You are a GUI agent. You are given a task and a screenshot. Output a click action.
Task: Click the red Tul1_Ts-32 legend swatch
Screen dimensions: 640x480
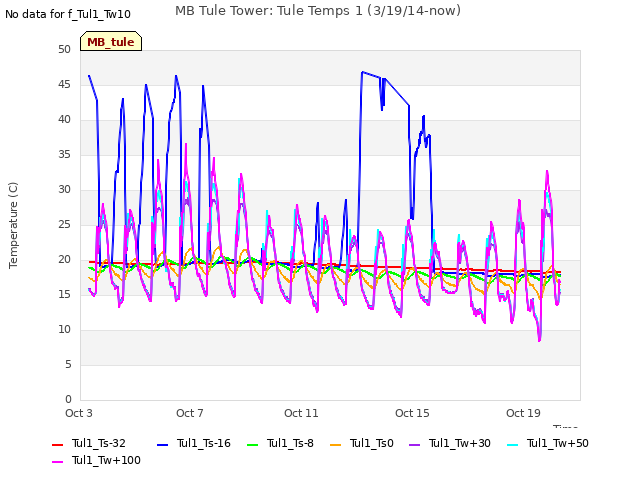(58, 444)
